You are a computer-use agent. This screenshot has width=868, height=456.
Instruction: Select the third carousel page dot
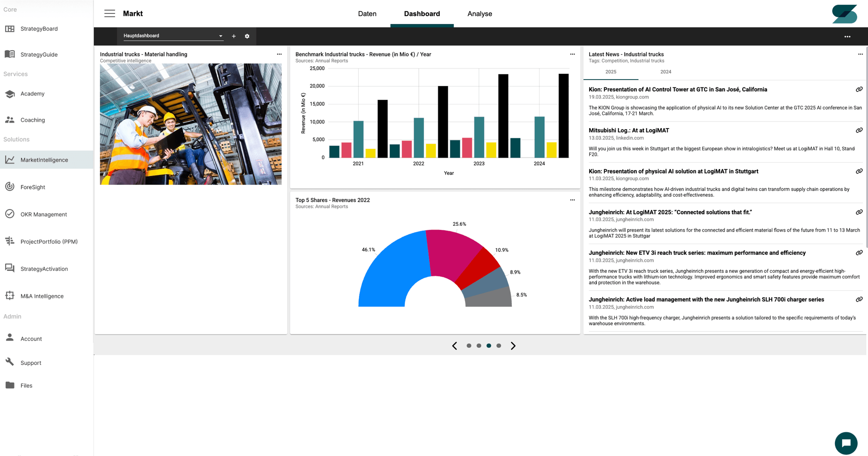tap(489, 345)
